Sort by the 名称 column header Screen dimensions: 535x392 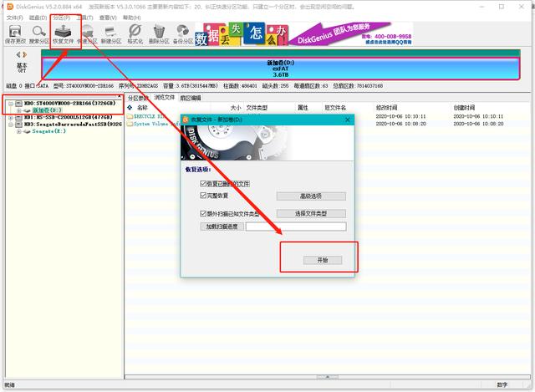tap(142, 108)
